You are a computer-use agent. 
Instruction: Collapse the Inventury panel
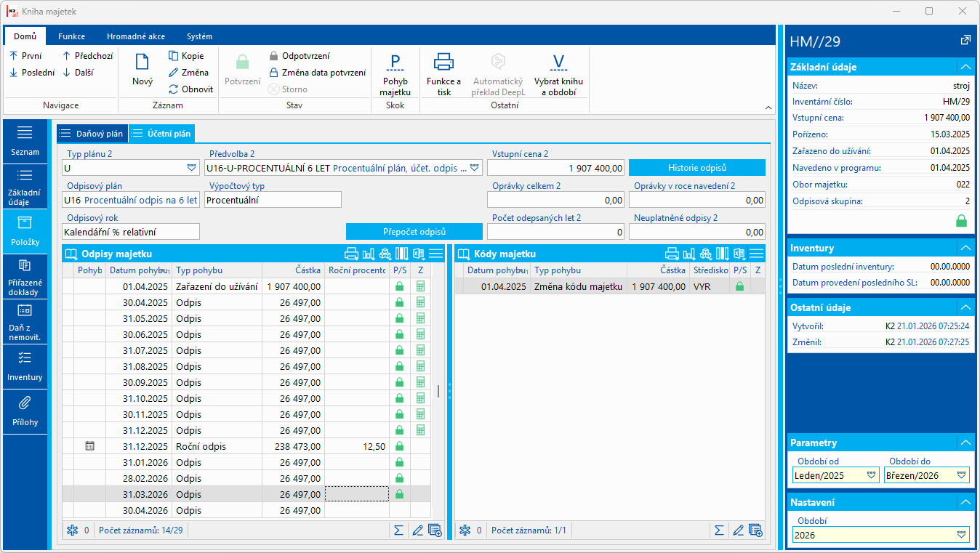(x=965, y=248)
